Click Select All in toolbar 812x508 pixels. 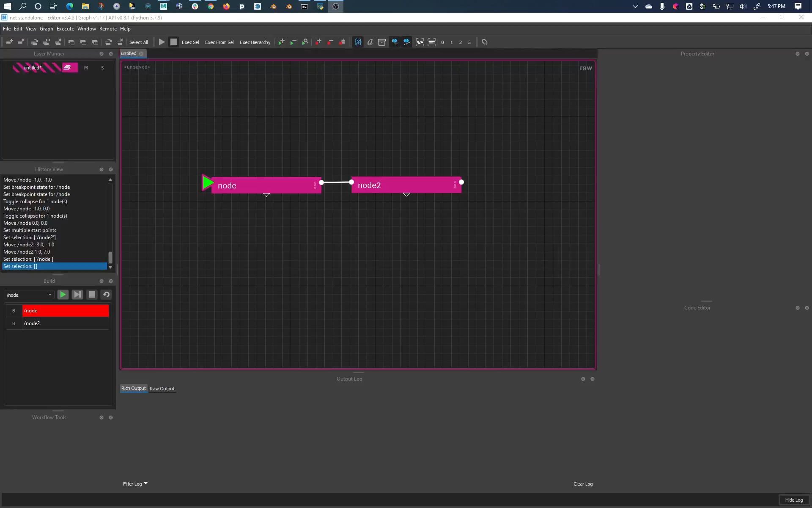point(138,42)
